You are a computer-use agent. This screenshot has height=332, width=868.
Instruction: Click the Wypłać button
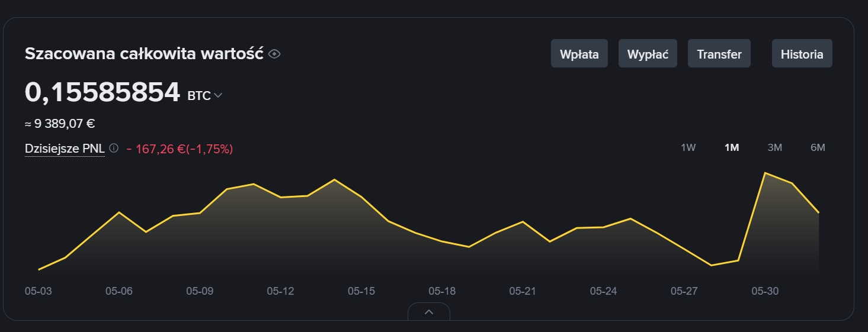[x=648, y=54]
